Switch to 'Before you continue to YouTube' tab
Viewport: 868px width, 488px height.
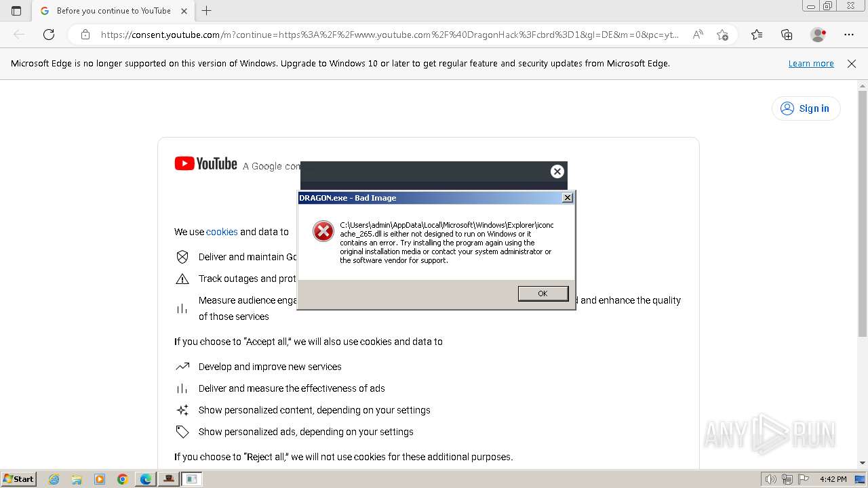click(x=113, y=11)
